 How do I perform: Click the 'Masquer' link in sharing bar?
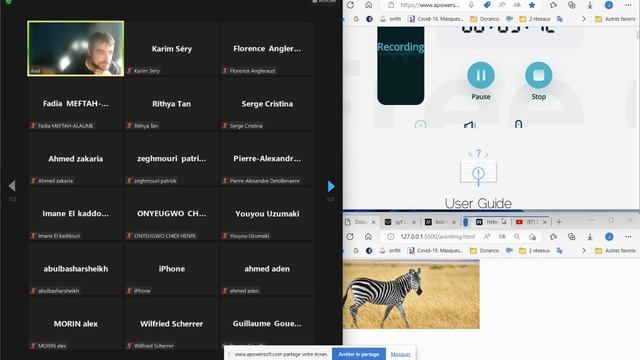click(x=400, y=354)
